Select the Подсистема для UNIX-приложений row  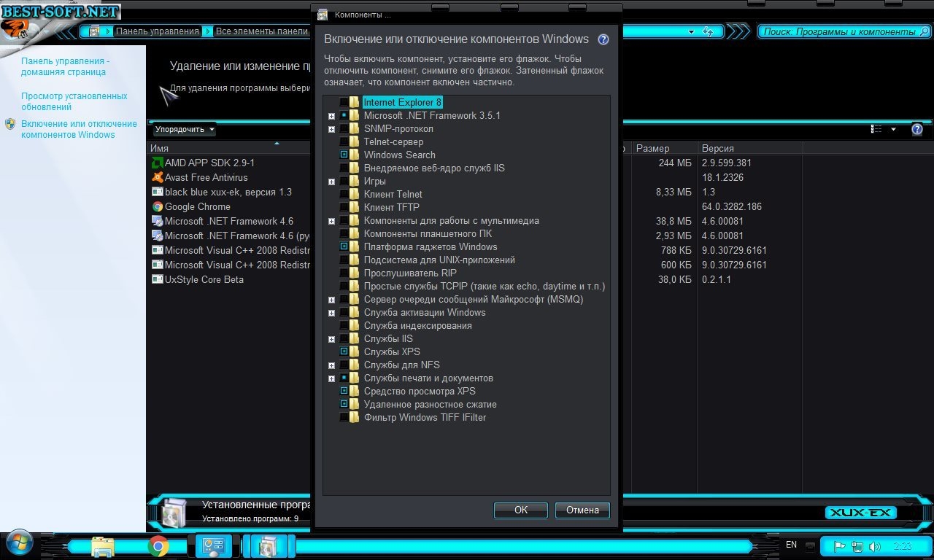click(439, 260)
